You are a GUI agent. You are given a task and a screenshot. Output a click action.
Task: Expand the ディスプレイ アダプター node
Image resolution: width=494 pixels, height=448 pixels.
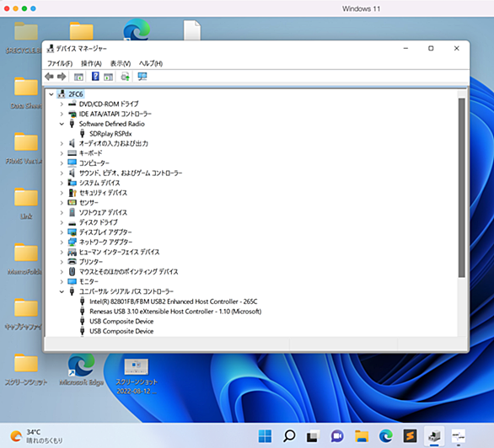coord(62,232)
